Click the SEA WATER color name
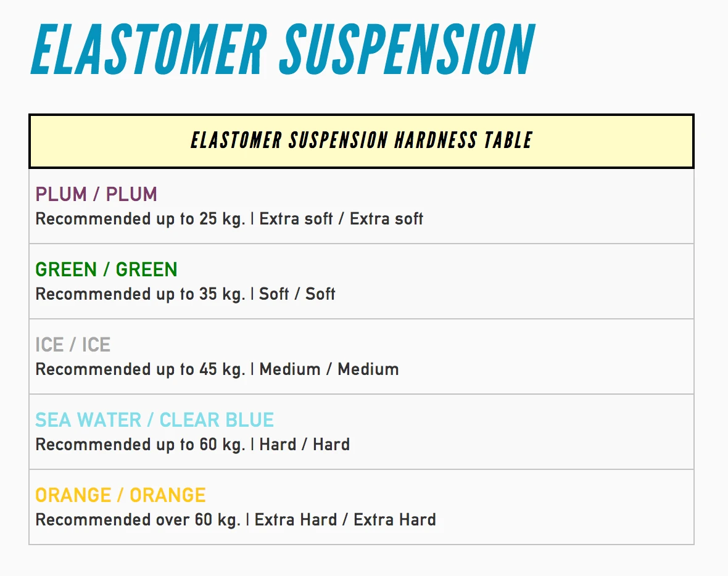The width and height of the screenshot is (728, 576). click(x=88, y=420)
